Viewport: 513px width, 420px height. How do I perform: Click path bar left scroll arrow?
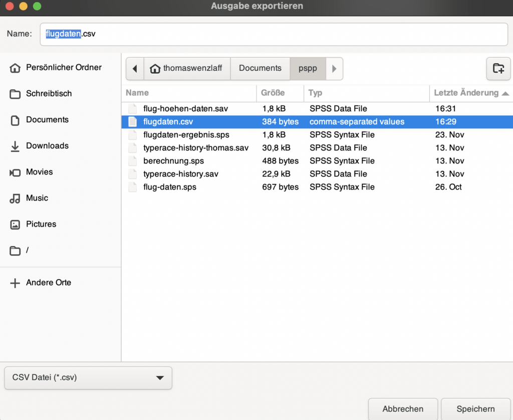point(135,69)
